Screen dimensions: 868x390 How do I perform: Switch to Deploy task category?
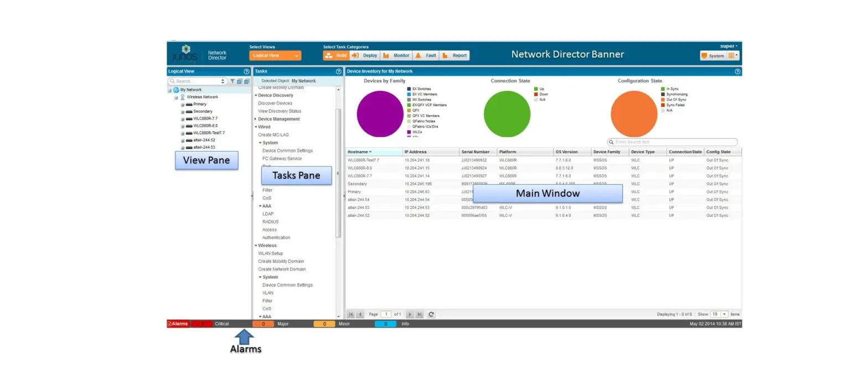click(365, 55)
